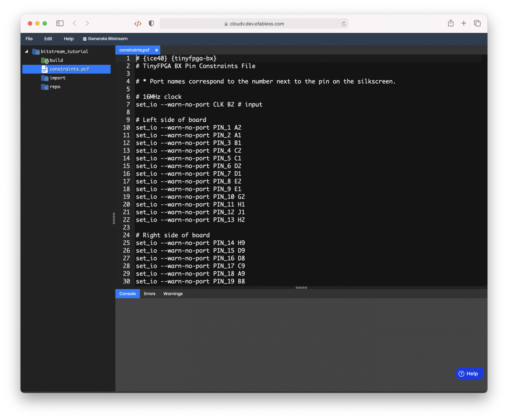The width and height of the screenshot is (508, 420).
Task: Go back using the browser back arrow
Action: (74, 23)
